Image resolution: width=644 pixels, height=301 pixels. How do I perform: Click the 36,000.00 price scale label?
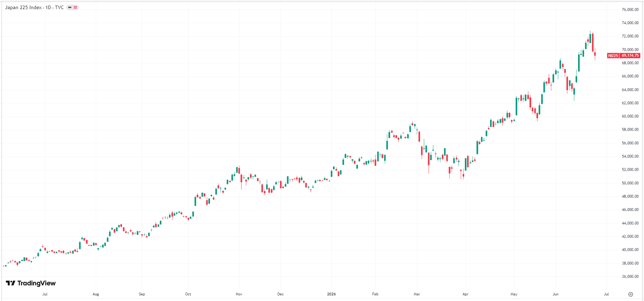coord(630,276)
